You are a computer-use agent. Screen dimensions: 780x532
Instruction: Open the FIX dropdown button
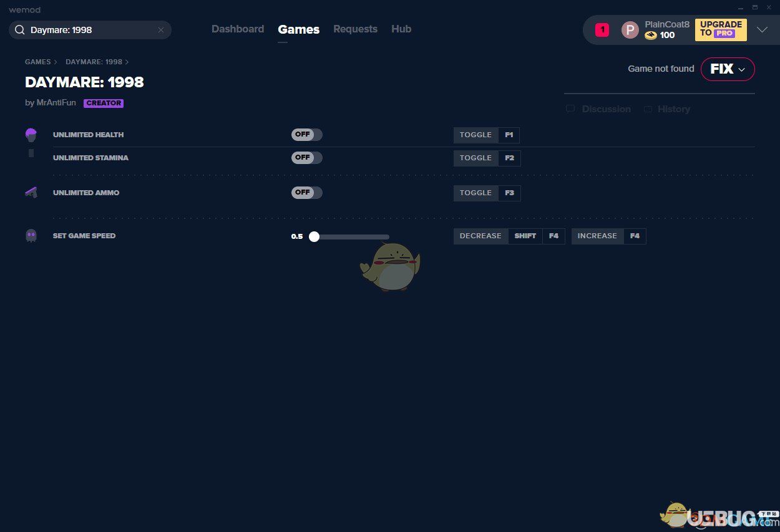pos(728,69)
